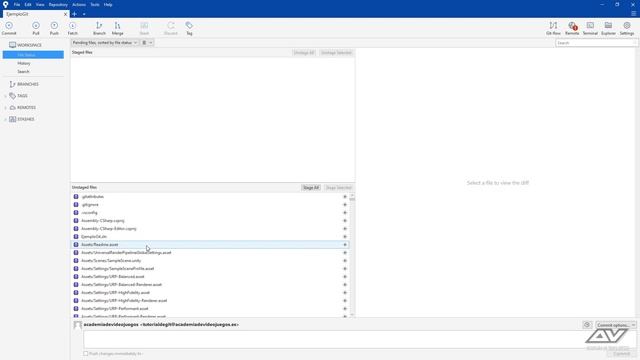Select the SampleSceneProfile.asset file row
Screen dimensions: 640x360
(210, 269)
